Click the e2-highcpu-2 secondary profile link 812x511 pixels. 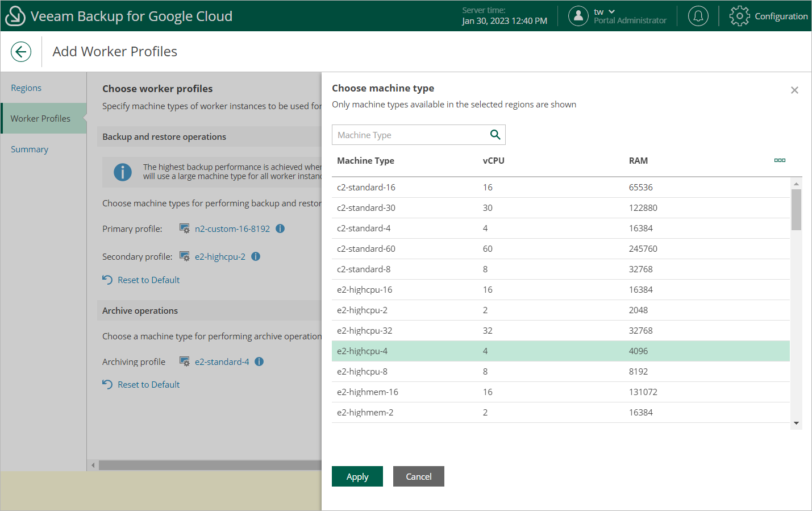click(x=220, y=256)
